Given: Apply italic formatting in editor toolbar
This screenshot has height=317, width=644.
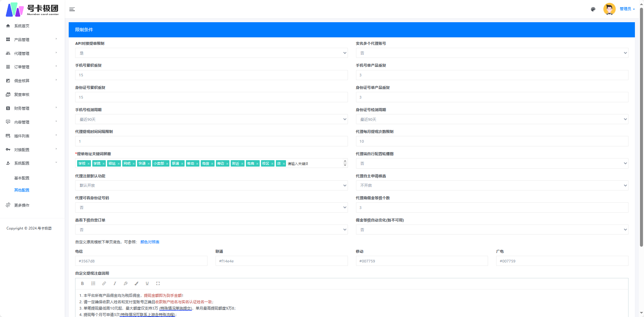Looking at the screenshot, I should pyautogui.click(x=115, y=283).
